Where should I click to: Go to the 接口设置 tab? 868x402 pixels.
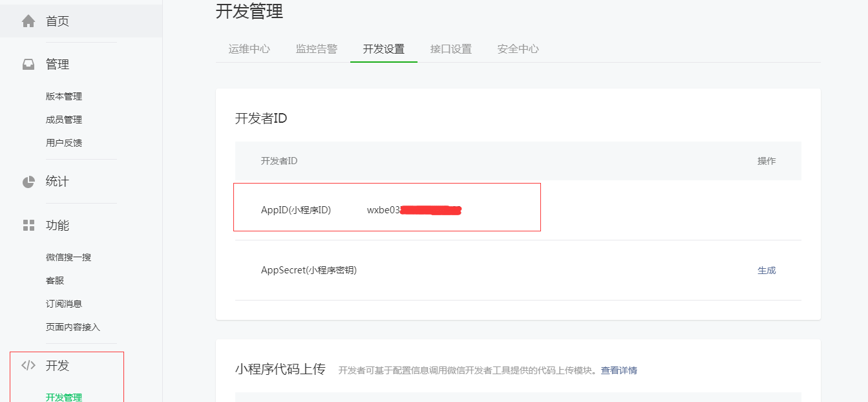click(450, 49)
